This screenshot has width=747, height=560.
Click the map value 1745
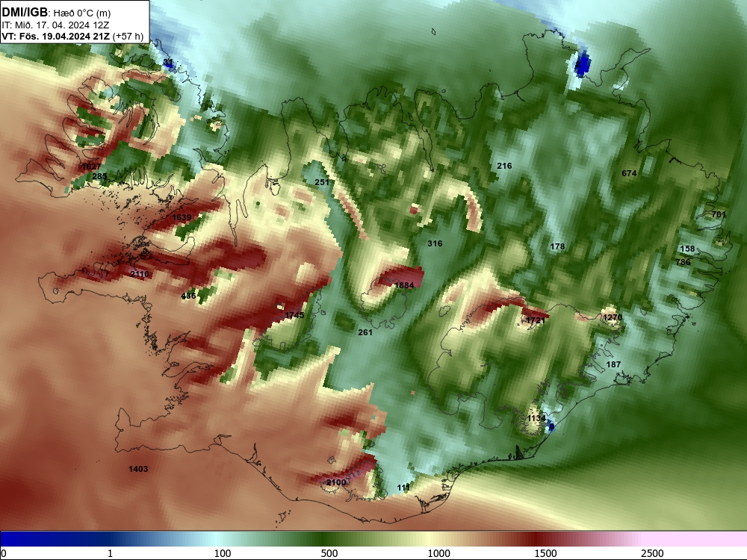294,315
